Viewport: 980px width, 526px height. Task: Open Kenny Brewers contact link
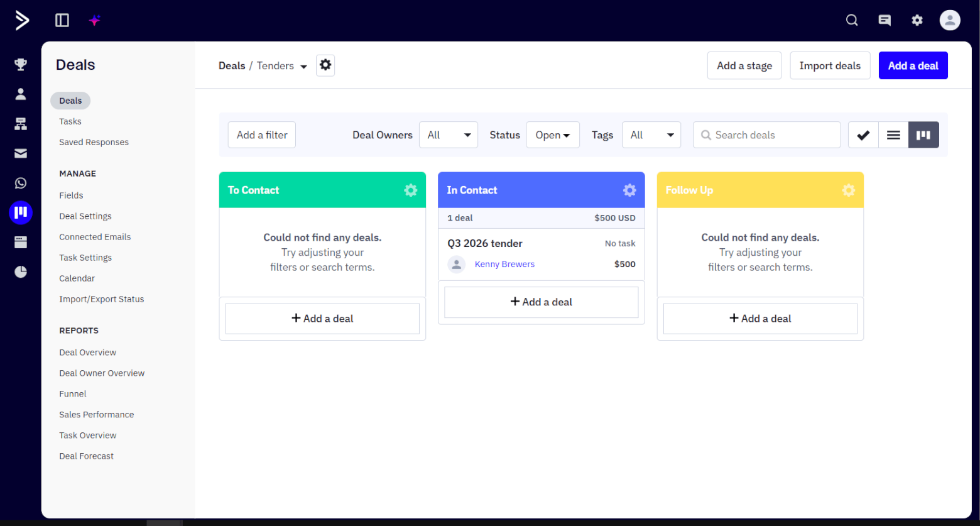pos(504,264)
